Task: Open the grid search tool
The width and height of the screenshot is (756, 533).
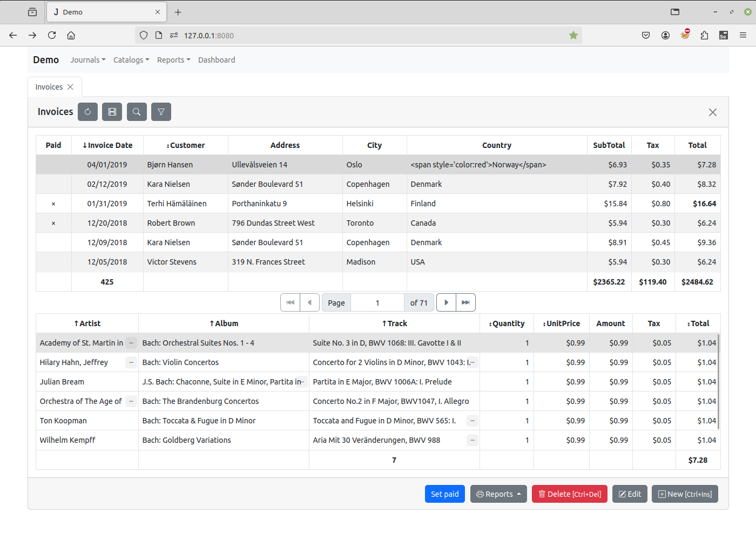Action: 137,112
